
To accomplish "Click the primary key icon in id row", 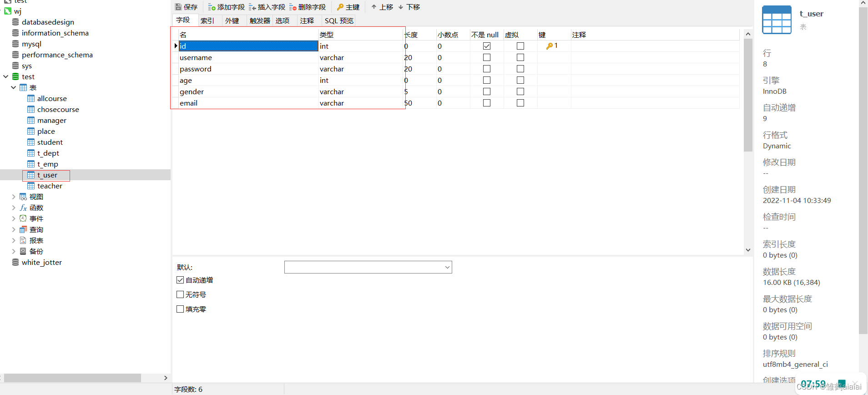I will [550, 46].
